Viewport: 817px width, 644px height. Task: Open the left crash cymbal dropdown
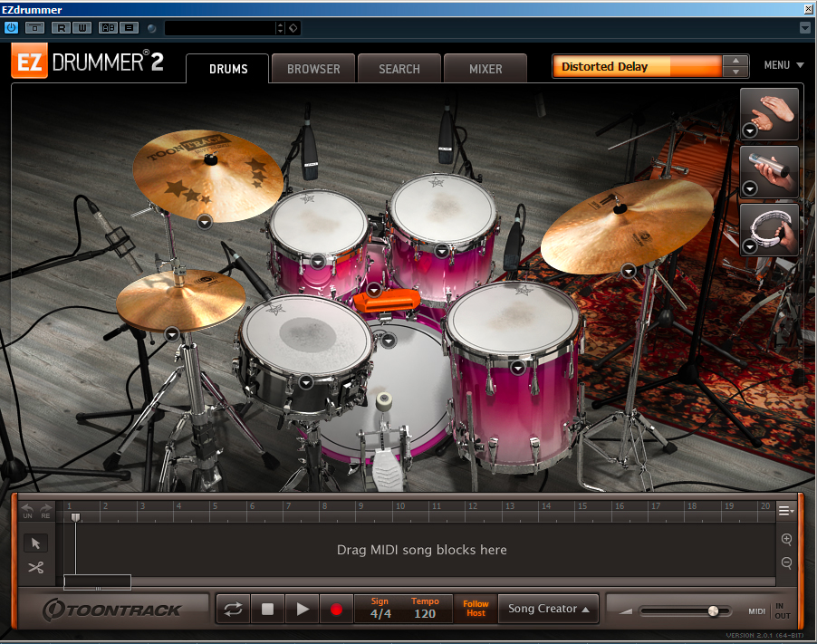pos(205,222)
